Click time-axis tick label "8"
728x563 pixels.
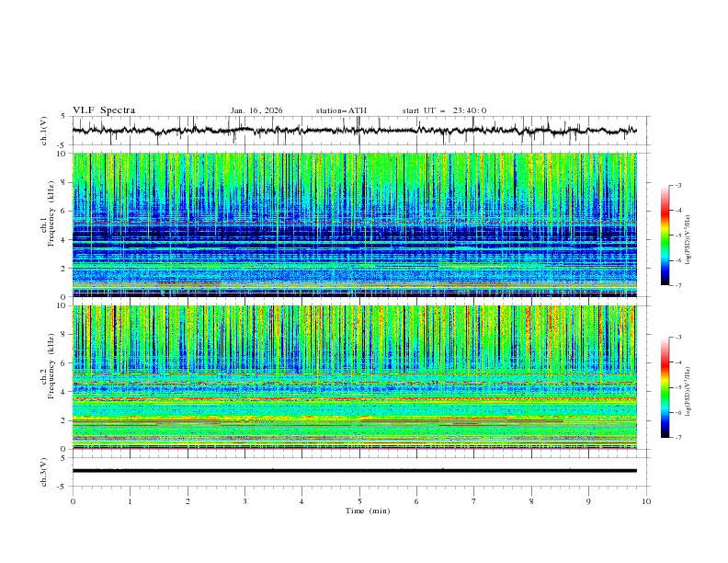click(531, 501)
